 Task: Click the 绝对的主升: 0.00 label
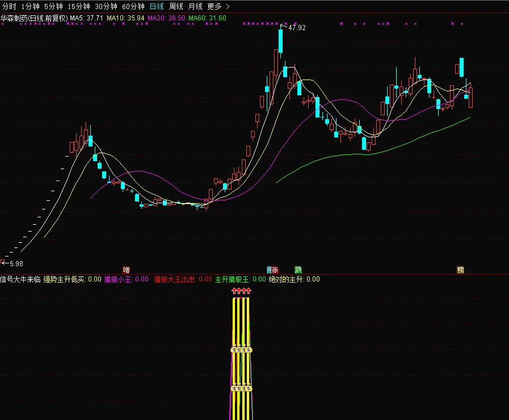tap(295, 279)
